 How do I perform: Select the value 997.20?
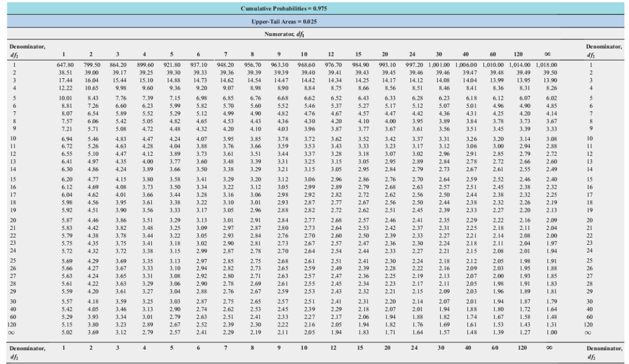pos(414,65)
